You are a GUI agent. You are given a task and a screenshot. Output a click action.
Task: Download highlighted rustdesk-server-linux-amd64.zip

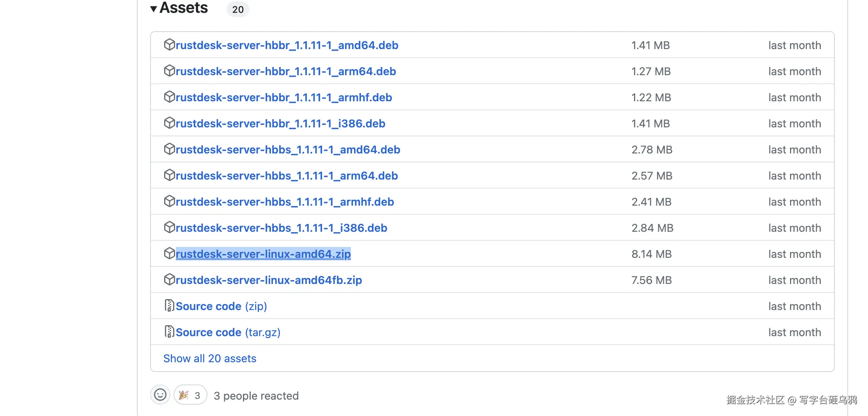coord(263,254)
